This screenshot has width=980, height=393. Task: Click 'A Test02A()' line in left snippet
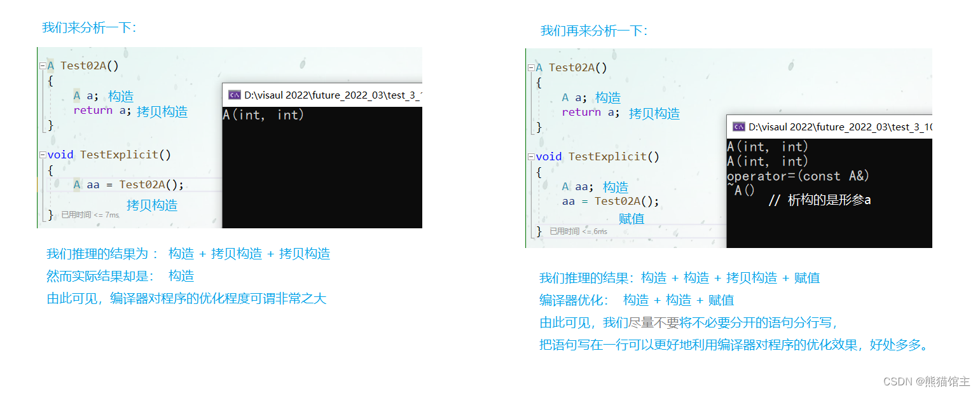(83, 65)
